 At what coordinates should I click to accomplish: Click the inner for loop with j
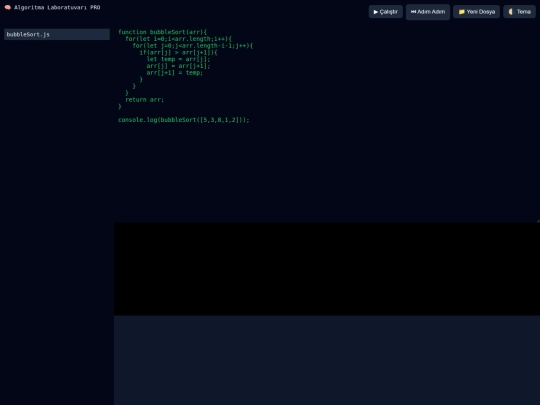point(193,45)
